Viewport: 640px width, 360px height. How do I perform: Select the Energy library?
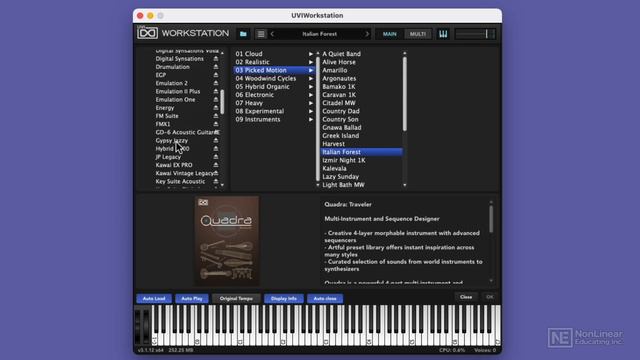point(165,108)
